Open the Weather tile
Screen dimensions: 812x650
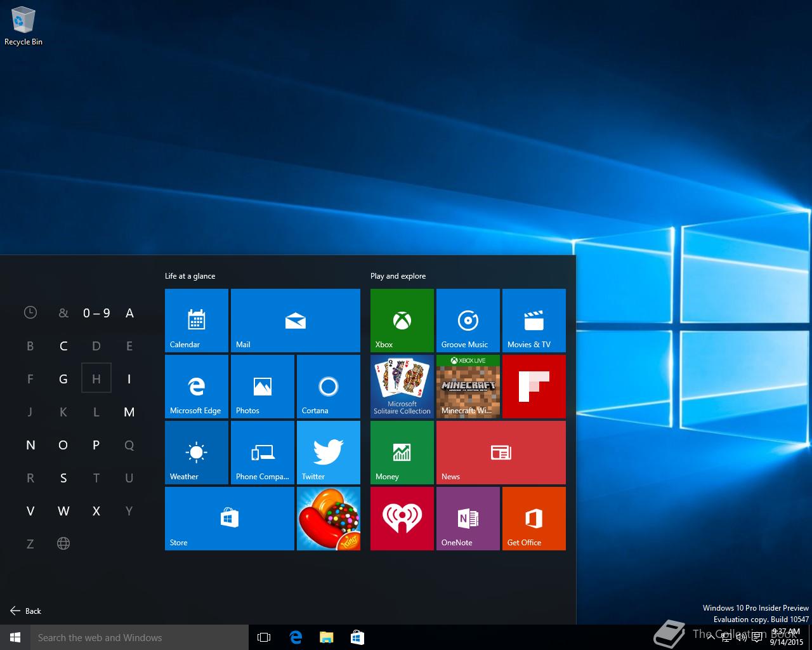click(197, 453)
